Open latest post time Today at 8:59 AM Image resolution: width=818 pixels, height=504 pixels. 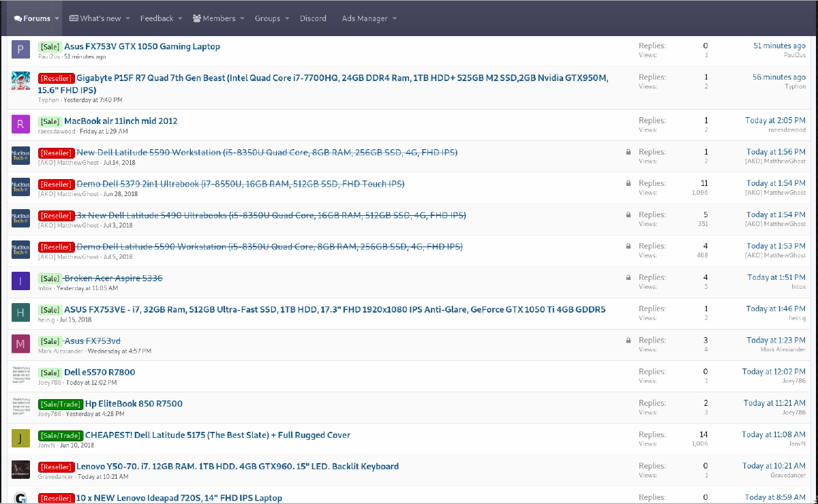(776, 497)
